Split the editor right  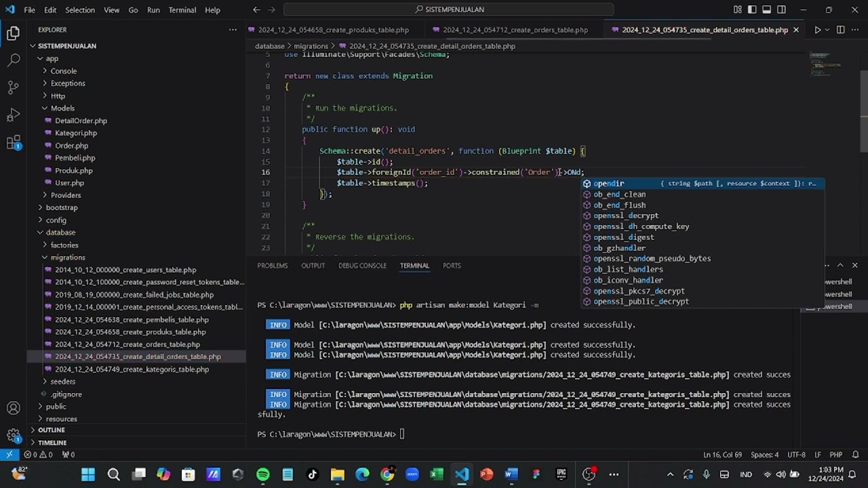click(840, 30)
